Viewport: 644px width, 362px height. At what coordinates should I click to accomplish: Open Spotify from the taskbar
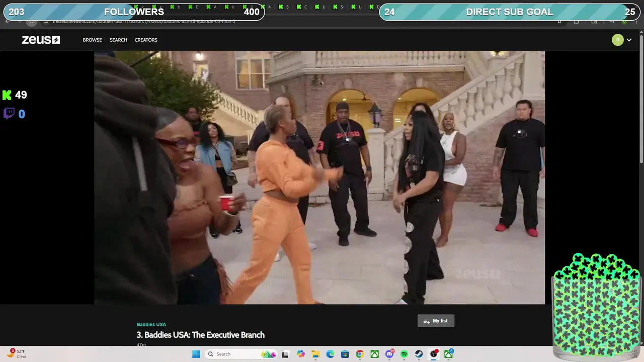point(404,354)
